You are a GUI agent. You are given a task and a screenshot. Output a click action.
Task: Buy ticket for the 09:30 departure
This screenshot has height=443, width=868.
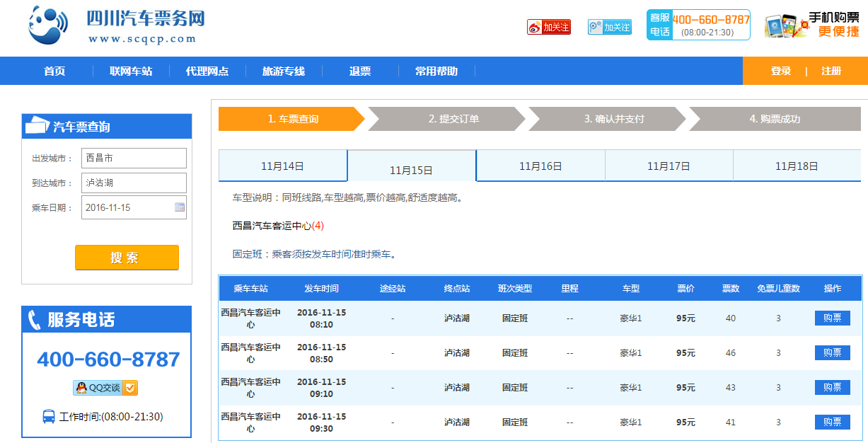point(832,422)
